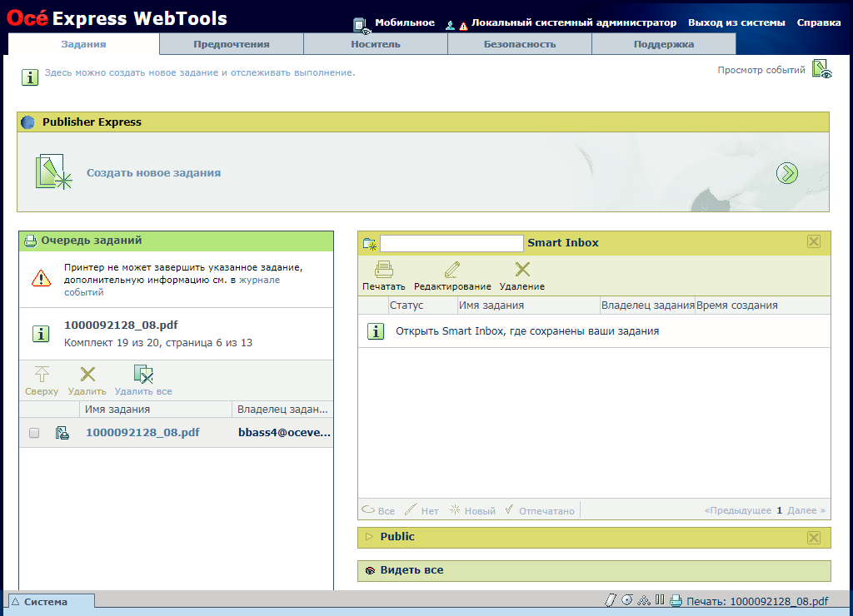The height and width of the screenshot is (616, 853).
Task: Click the Печать: 1000092128_08.pdf status text
Action: coord(757,601)
